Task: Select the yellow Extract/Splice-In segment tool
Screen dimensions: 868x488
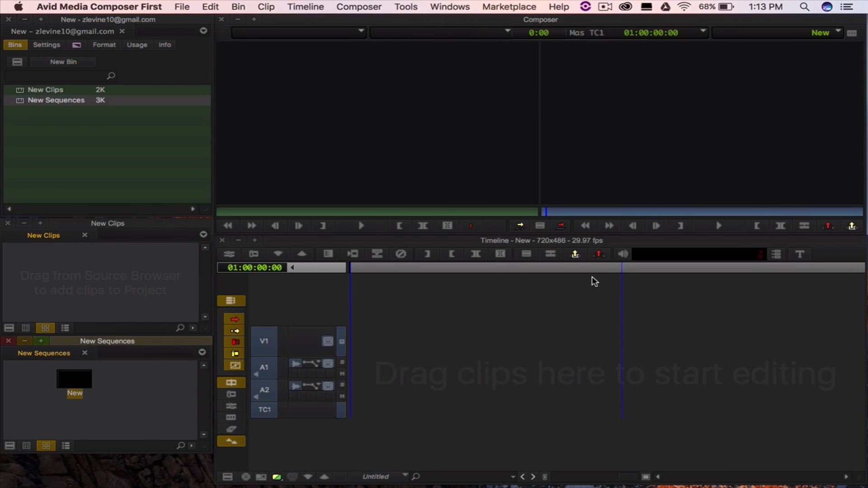Action: [x=234, y=330]
